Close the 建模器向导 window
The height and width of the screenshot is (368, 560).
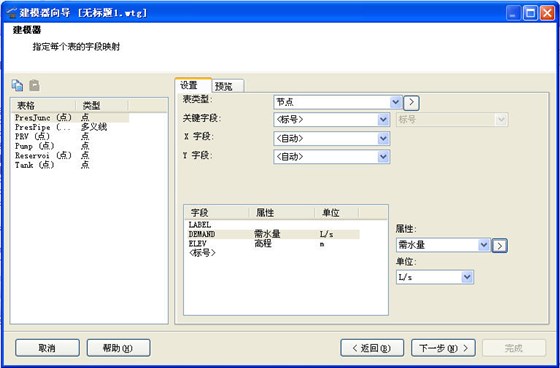pos(547,14)
